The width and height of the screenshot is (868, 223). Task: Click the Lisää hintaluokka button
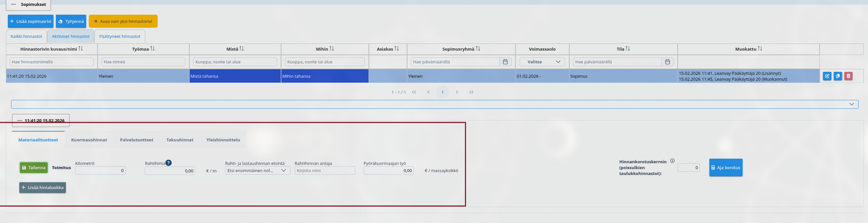click(42, 188)
